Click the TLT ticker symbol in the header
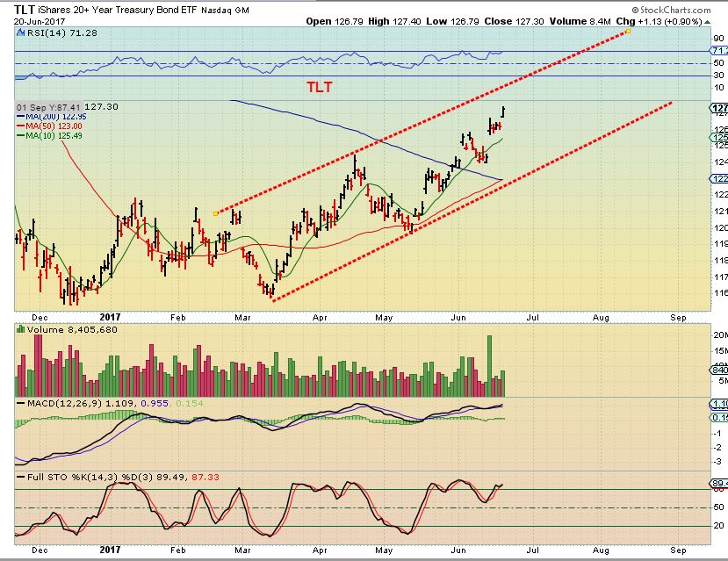Viewport: 728px width, 561px height. 24,10
